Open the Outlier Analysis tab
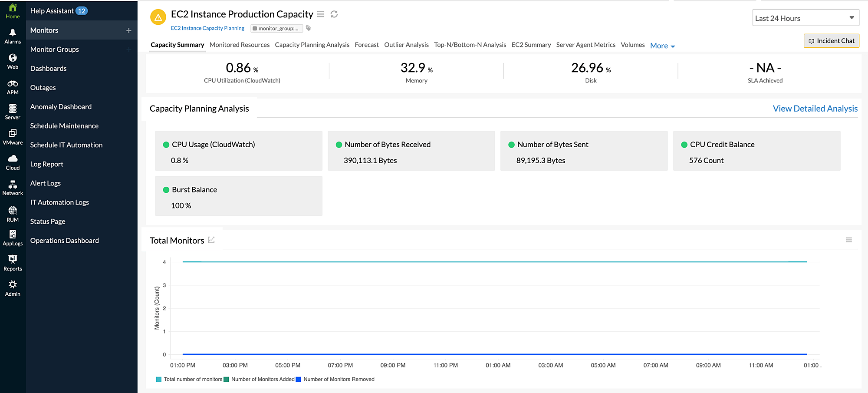 coord(406,45)
